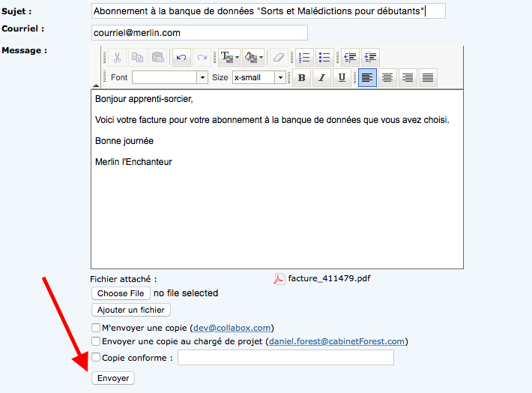
Task: Click the Copy icon in editor toolbar
Action: coord(137,58)
